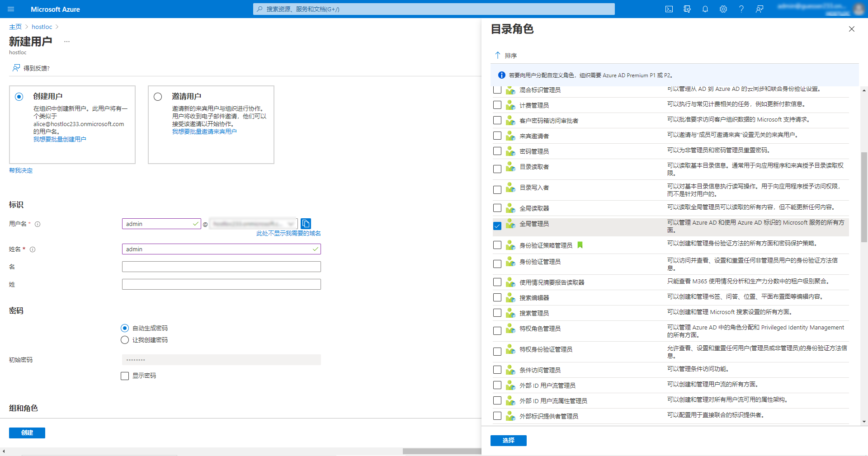Open the domain name dropdown

[x=253, y=224]
